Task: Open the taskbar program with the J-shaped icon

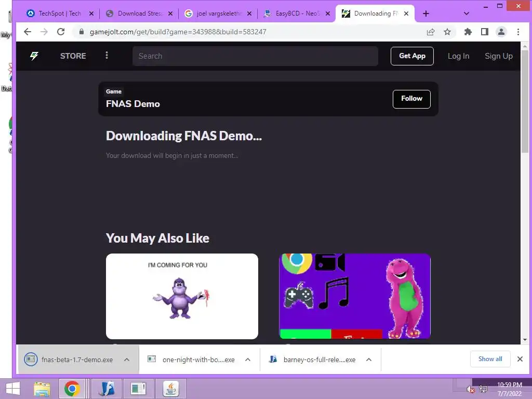Action: pos(108,389)
